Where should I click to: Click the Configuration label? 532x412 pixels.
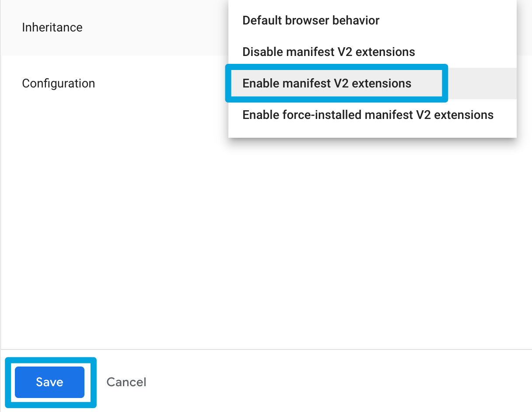click(x=58, y=84)
